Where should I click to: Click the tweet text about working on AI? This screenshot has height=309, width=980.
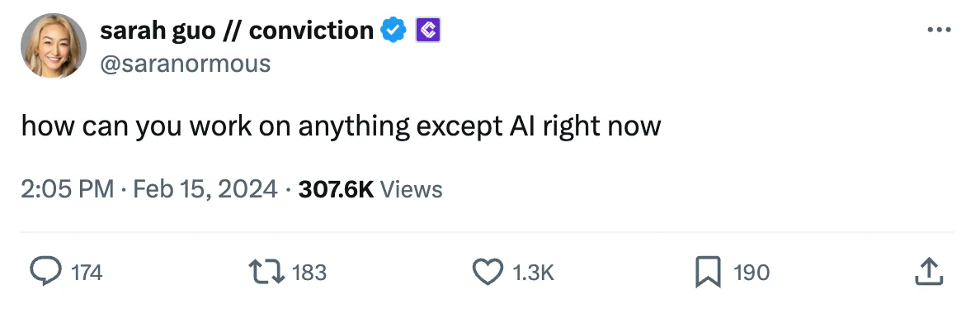coord(342,127)
